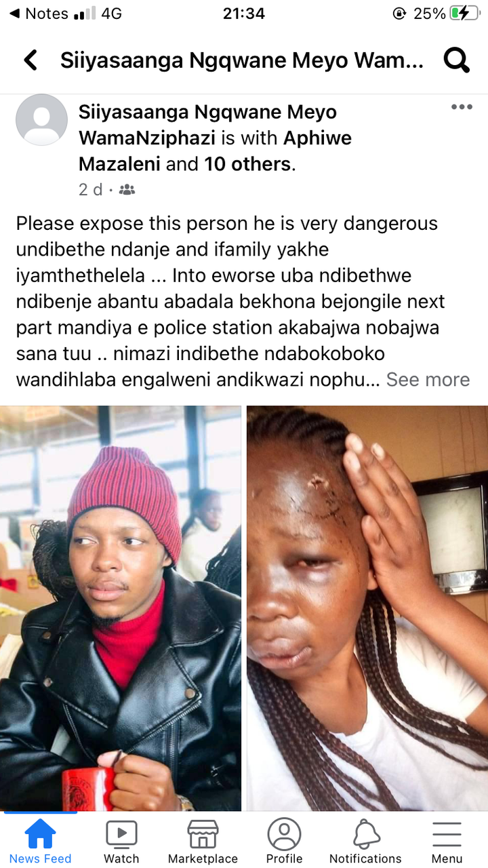Open the right photo of the post
The image size is (488, 868).
click(x=367, y=608)
